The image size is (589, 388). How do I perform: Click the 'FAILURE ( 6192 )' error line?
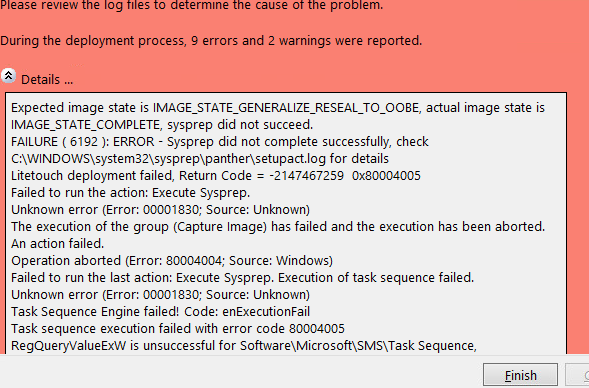[x=220, y=142]
